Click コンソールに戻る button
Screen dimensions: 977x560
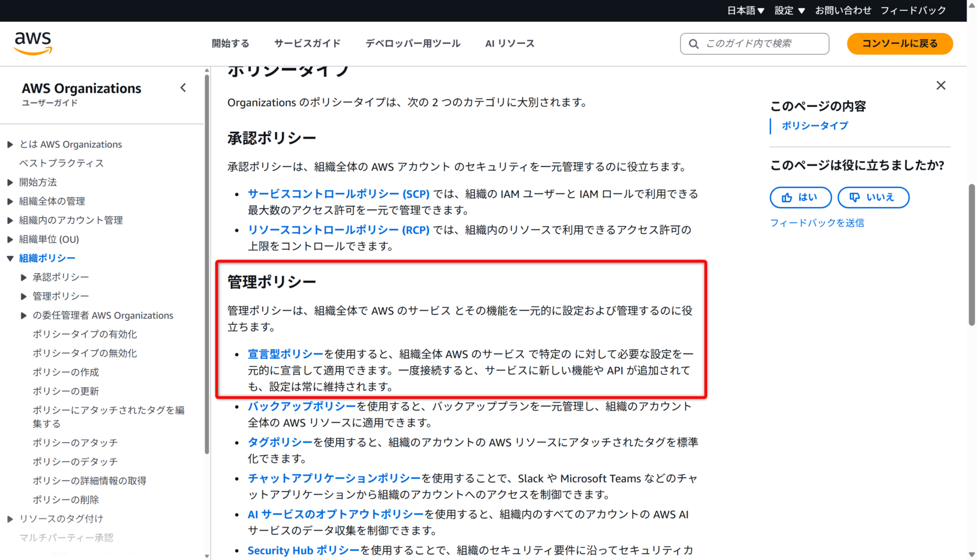899,44
